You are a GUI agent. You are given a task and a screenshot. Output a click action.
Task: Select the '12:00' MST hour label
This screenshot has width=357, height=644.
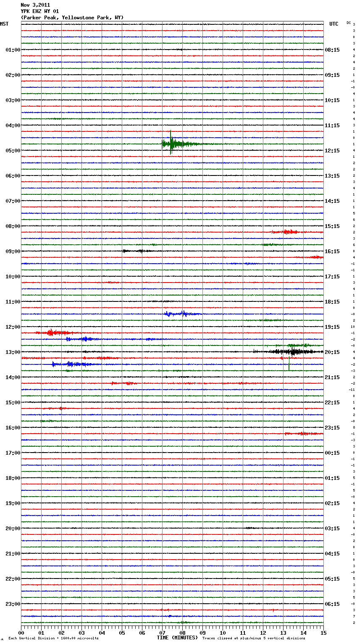pos(13,327)
